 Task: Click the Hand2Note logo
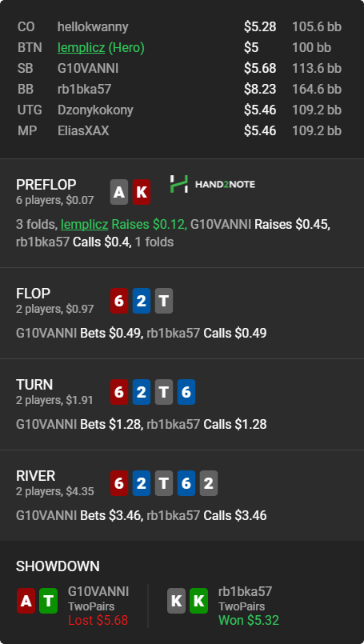pos(213,184)
